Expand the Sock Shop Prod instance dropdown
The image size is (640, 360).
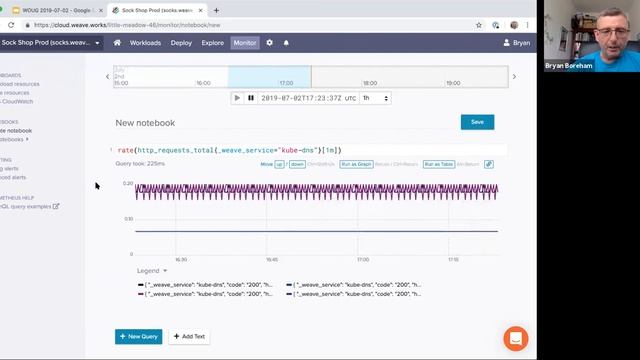(x=97, y=43)
